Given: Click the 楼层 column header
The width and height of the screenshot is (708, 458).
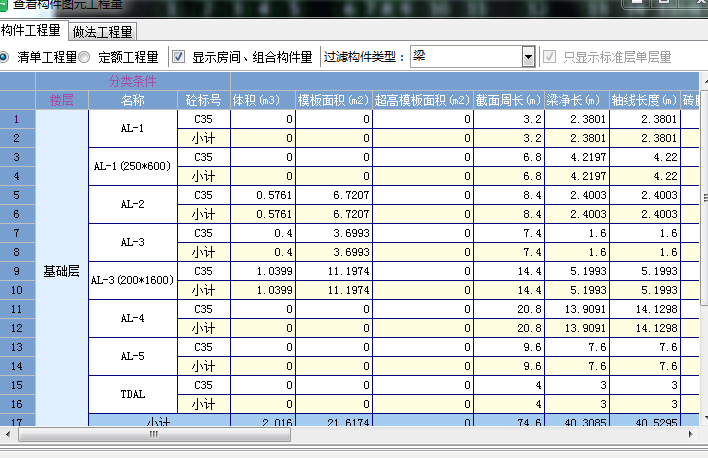Looking at the screenshot, I should [62, 100].
